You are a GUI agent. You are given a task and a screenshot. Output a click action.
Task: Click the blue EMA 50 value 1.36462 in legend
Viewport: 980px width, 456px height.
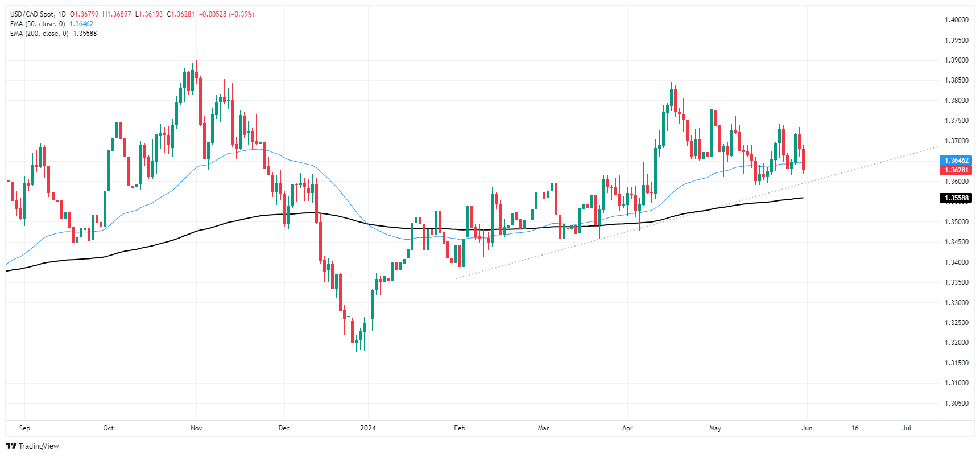[x=81, y=24]
